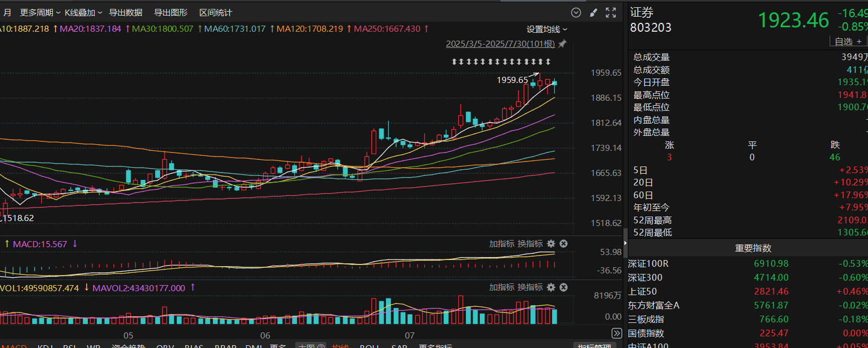Select the 最低点位 row
Screen dimensions: 868x348
tap(748, 107)
